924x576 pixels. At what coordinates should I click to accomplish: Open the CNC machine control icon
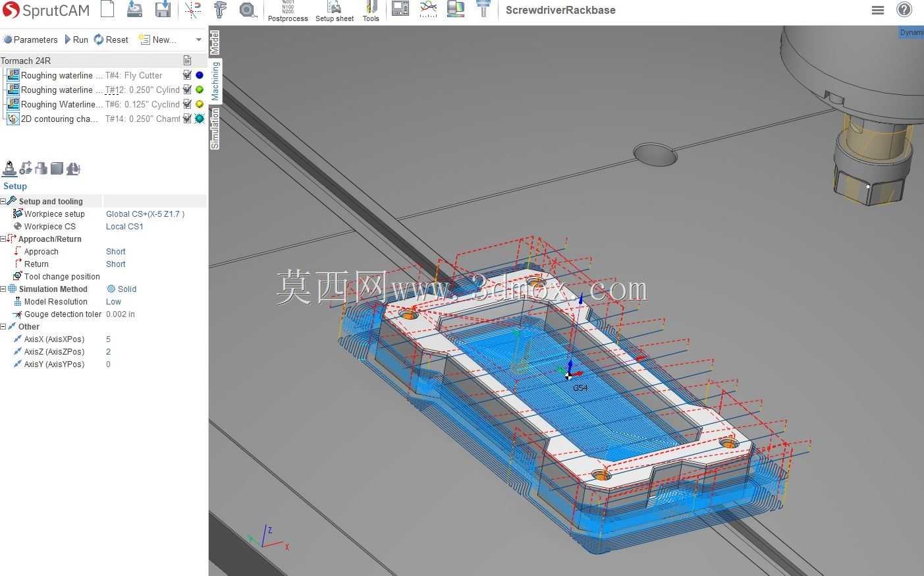(x=400, y=9)
